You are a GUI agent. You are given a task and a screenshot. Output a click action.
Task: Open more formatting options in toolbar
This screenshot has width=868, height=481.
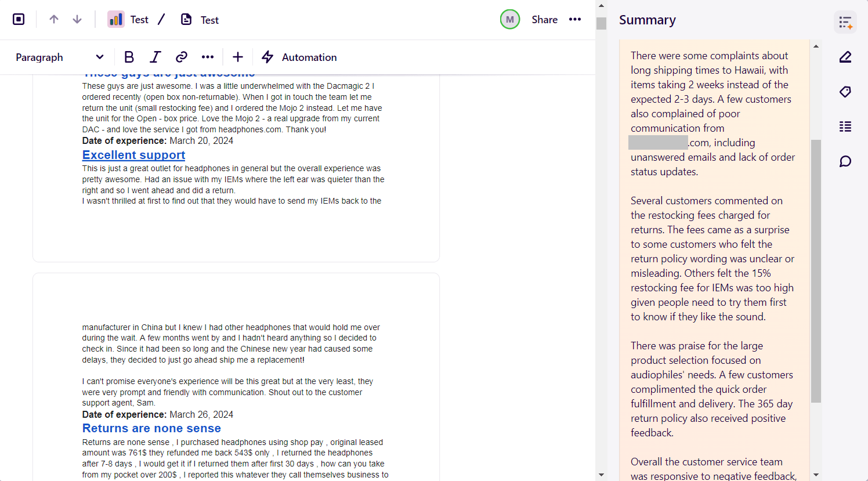[x=208, y=57]
